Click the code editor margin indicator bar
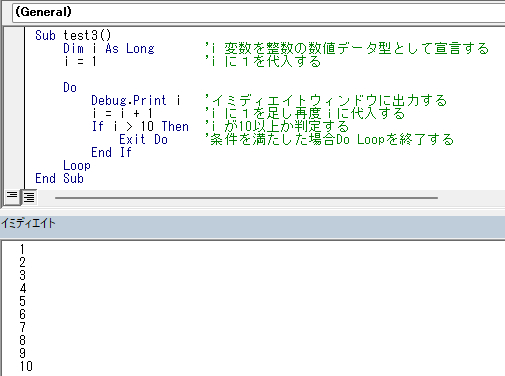Screen dimensions: 505x376 click(x=14, y=108)
